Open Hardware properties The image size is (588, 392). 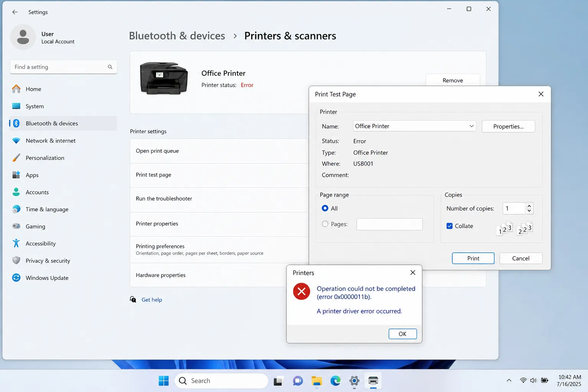coord(209,275)
